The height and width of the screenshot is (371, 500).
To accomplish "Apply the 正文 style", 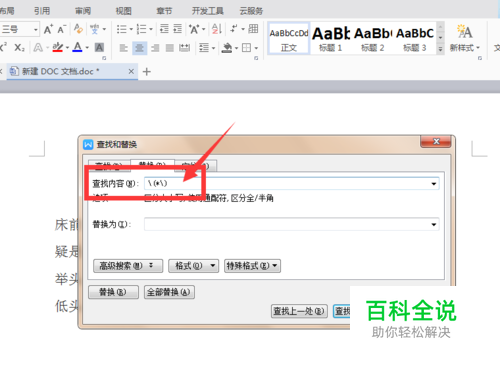I will tap(289, 38).
